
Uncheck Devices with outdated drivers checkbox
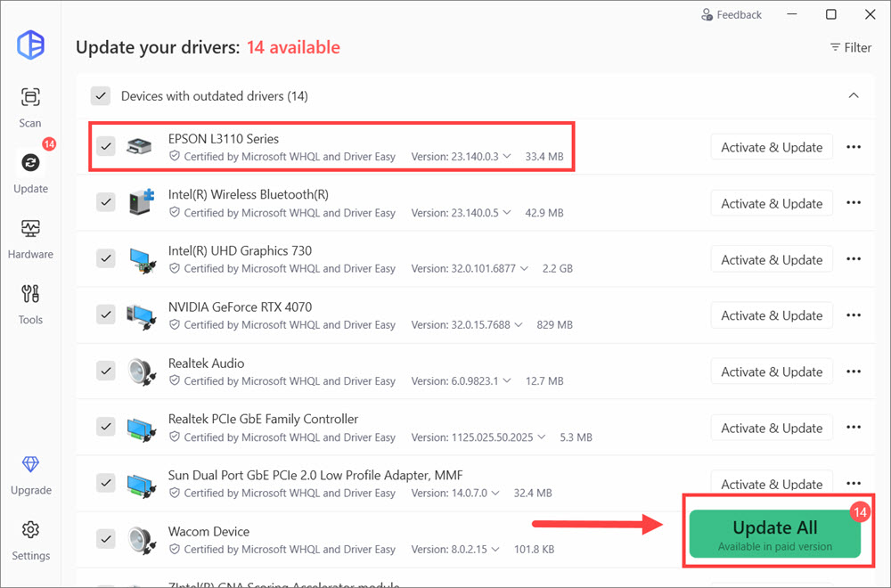pos(101,96)
